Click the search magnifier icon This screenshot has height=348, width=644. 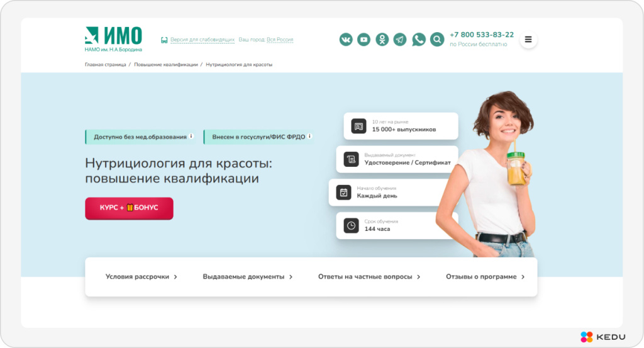click(x=437, y=40)
